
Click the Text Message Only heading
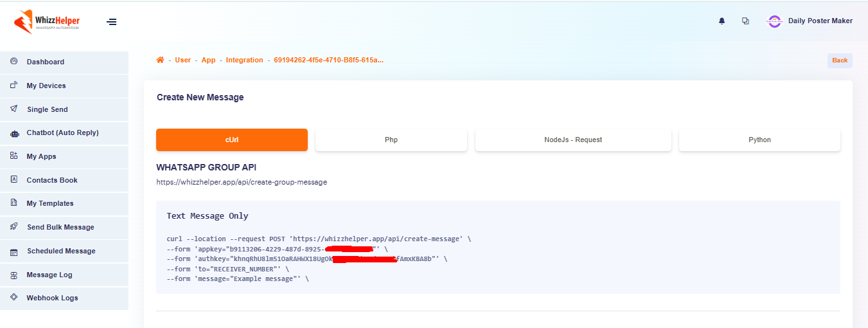click(208, 216)
